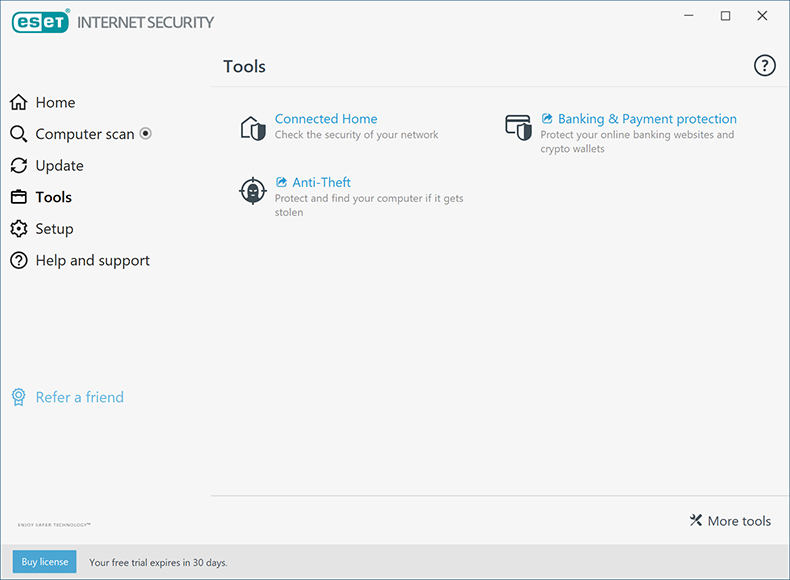Screen dimensions: 790x580
Task: Click the Anti-Theft target-face icon
Action: point(252,191)
